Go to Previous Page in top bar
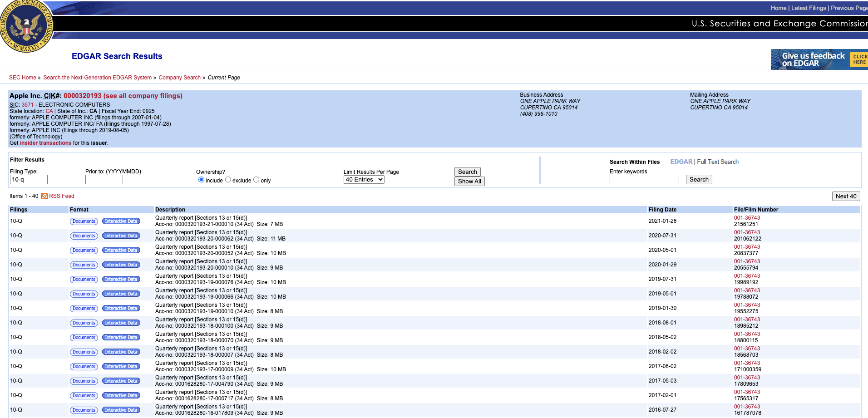 click(849, 8)
